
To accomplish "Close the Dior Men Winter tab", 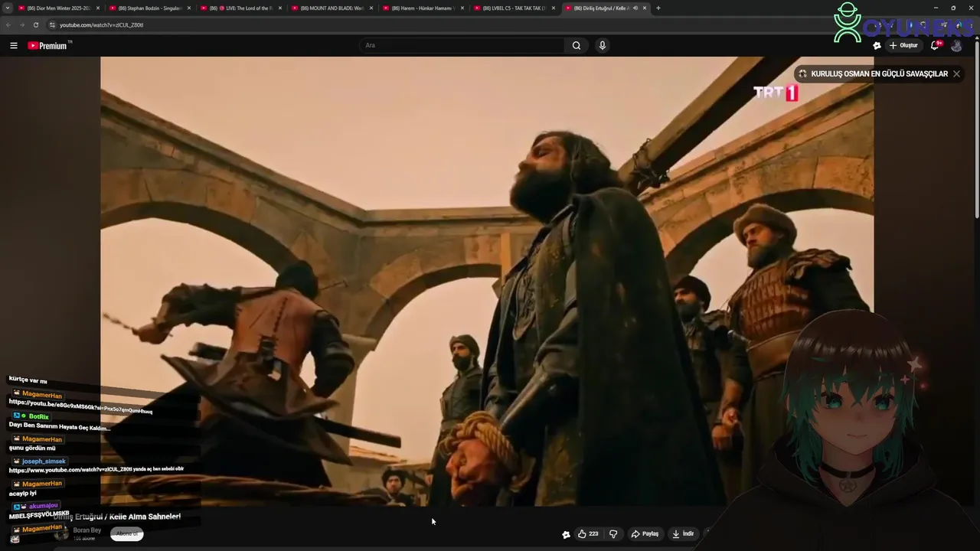I will pos(98,8).
